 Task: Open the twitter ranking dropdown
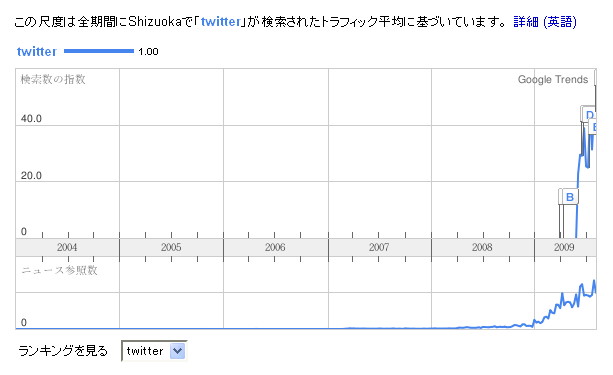(x=154, y=351)
